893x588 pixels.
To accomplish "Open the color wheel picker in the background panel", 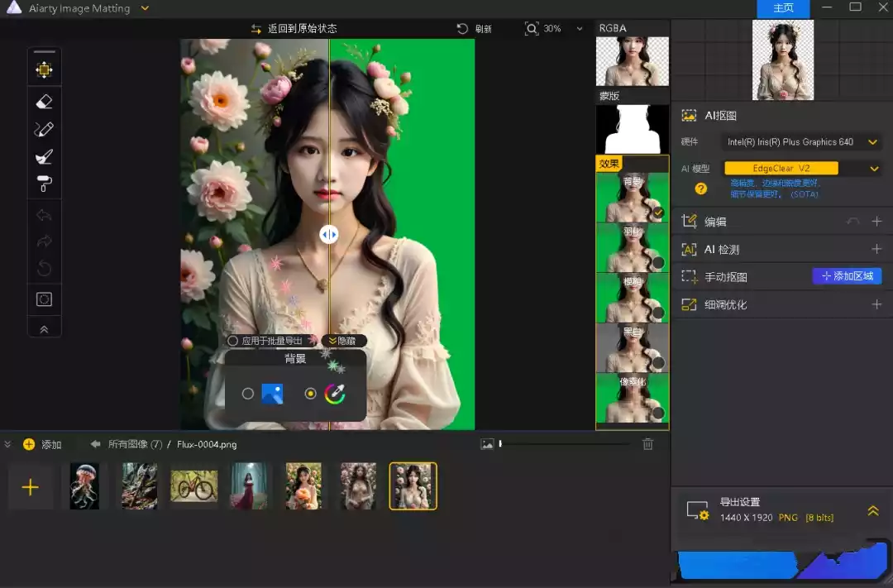I will tap(335, 394).
